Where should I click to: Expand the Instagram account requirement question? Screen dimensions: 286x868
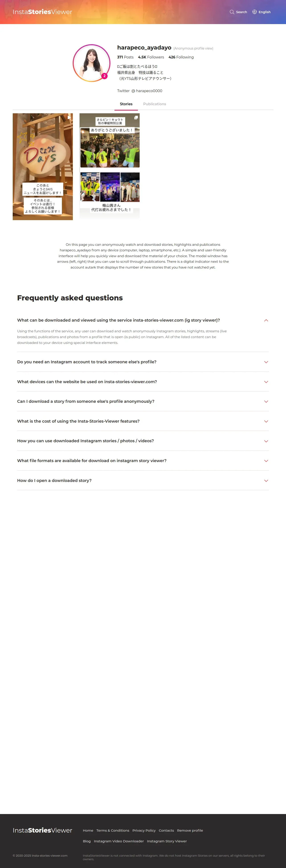266,362
